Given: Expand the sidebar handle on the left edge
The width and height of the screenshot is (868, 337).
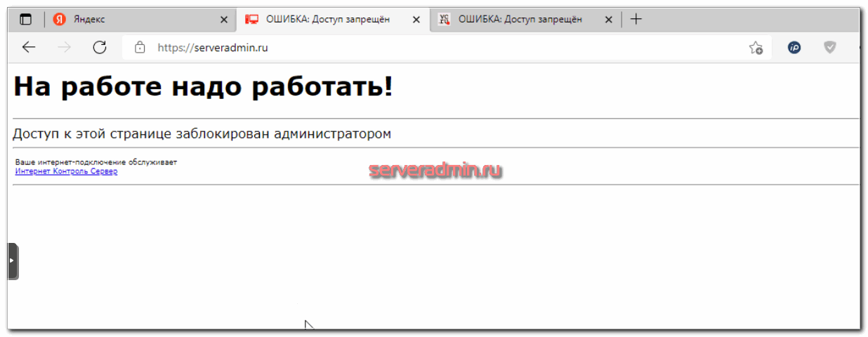Looking at the screenshot, I should pyautogui.click(x=13, y=261).
